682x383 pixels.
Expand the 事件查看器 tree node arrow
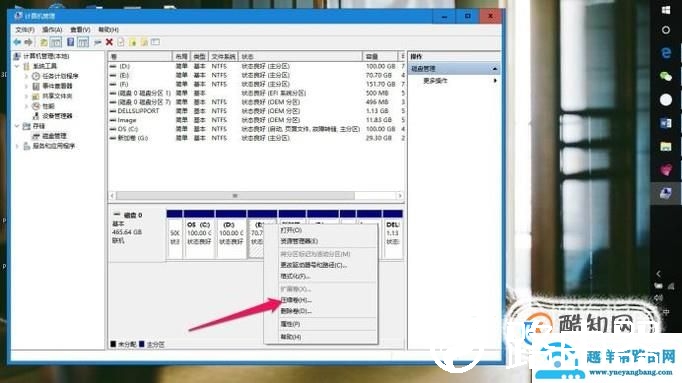26,86
